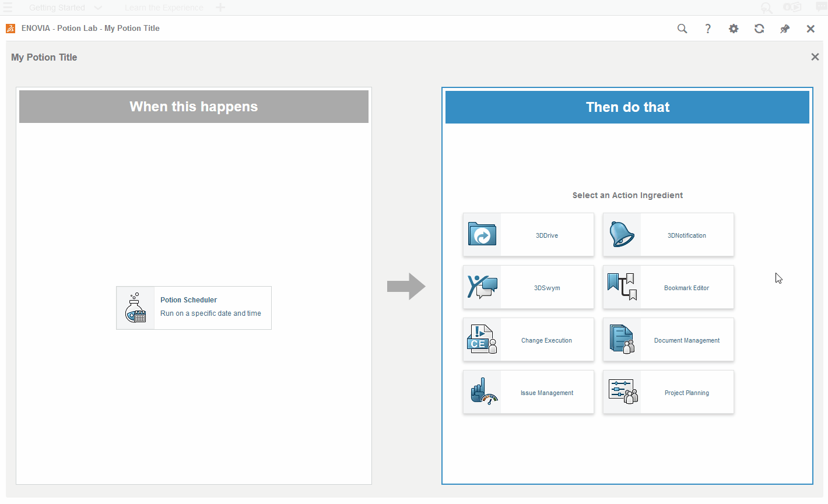Open help via the question mark icon
This screenshot has height=504, width=828.
[708, 29]
